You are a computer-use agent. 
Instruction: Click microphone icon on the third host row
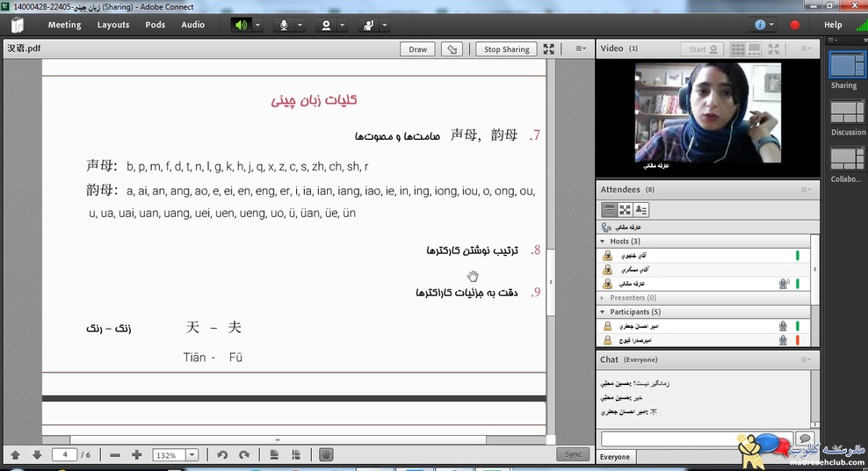pos(784,284)
